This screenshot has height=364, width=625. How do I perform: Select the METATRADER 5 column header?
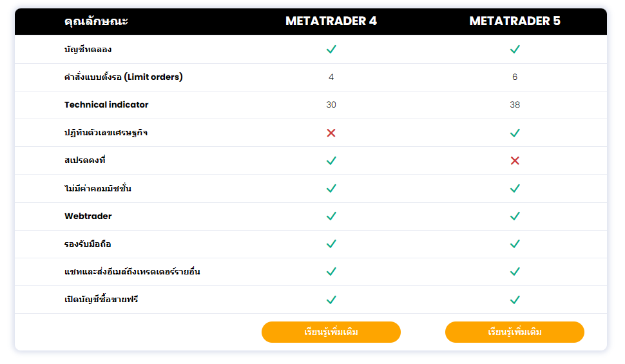tap(515, 21)
